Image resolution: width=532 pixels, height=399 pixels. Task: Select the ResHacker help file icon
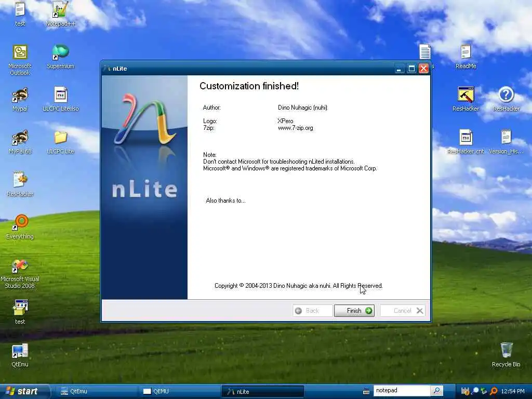506,100
